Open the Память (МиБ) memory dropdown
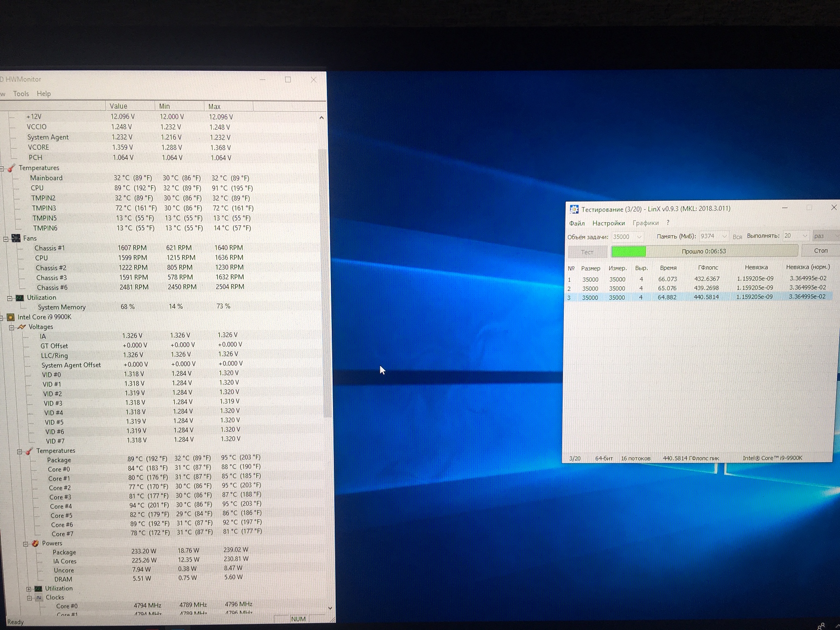The height and width of the screenshot is (630, 840). 724,236
